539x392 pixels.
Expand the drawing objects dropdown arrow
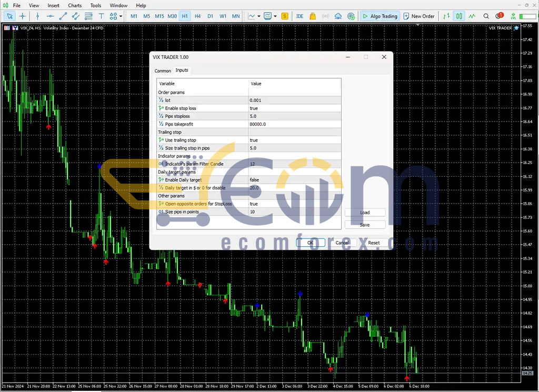(x=121, y=16)
